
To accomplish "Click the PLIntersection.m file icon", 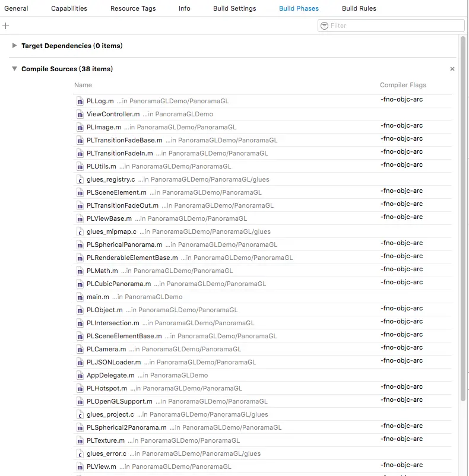I will point(80,323).
